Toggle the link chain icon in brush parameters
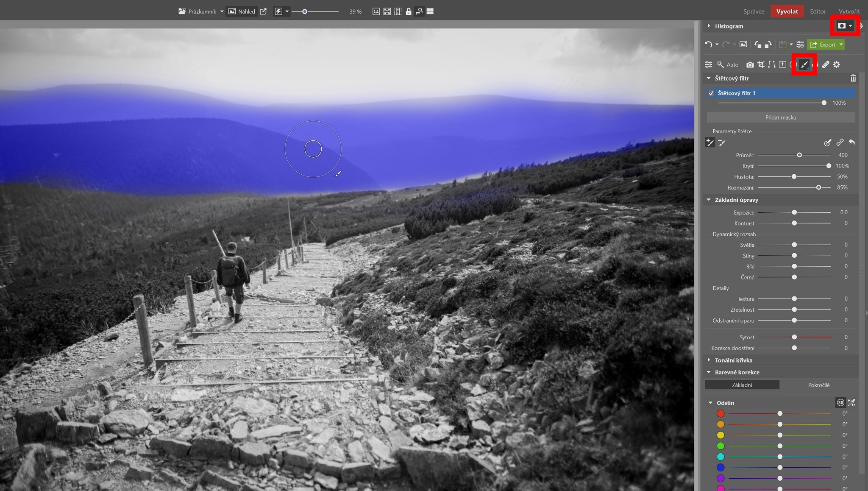Image resolution: width=868 pixels, height=491 pixels. click(840, 142)
